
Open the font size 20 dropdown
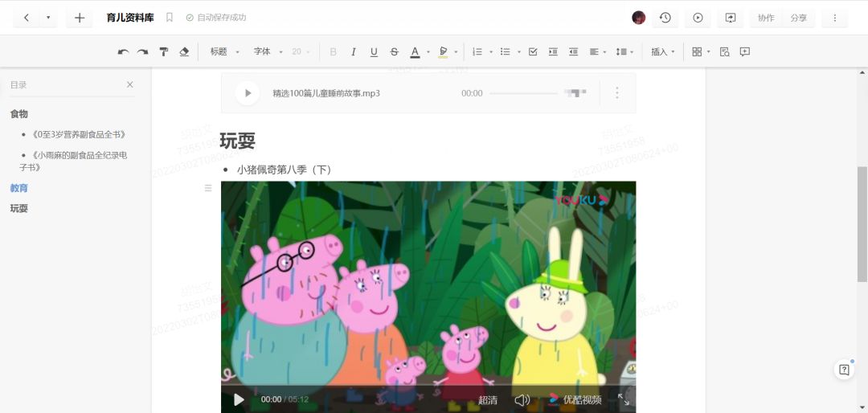301,51
